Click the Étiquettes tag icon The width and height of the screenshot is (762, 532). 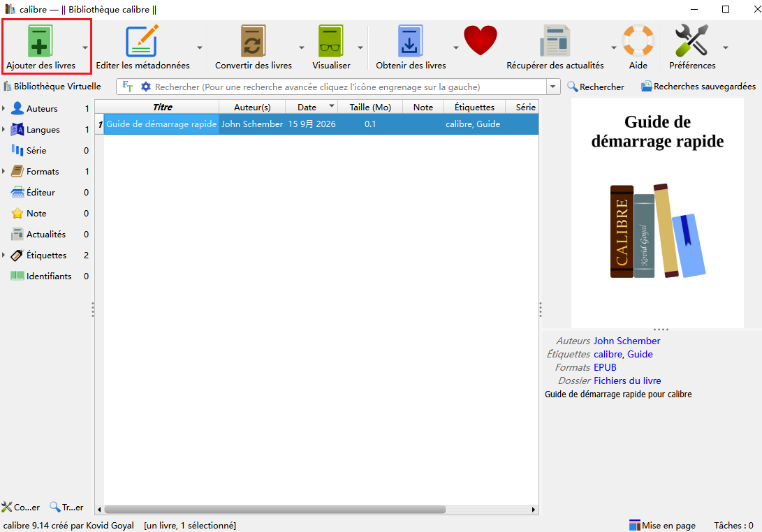[x=17, y=255]
